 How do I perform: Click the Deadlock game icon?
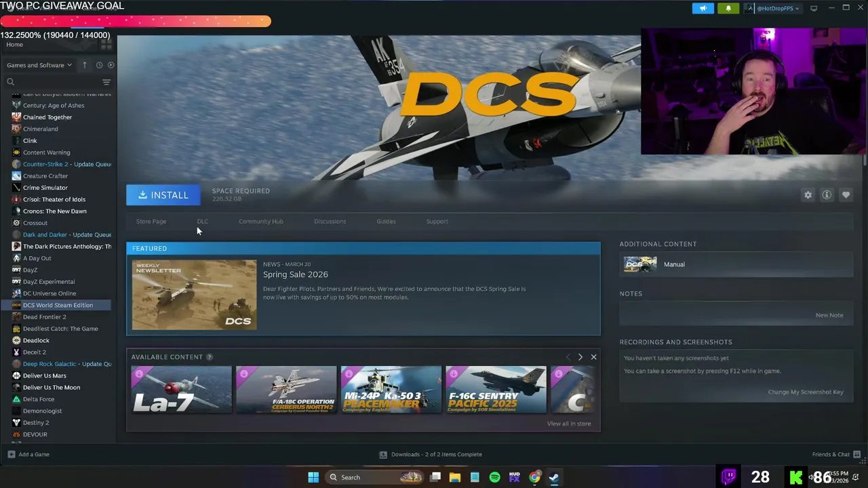[x=16, y=340]
